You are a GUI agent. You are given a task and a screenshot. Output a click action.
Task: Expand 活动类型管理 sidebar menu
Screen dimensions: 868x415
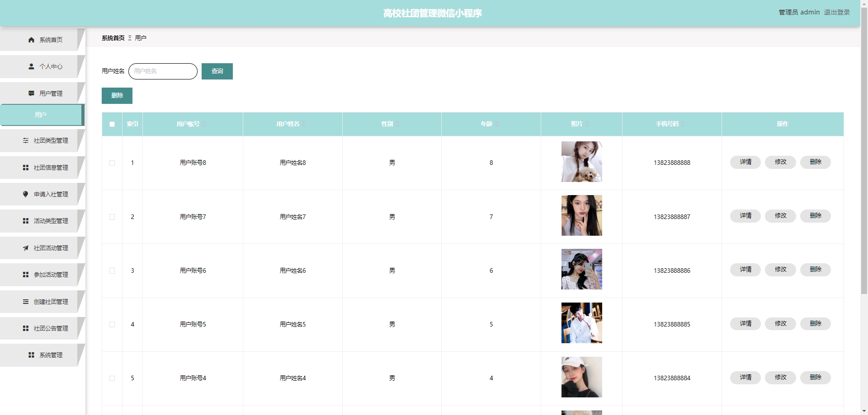coord(42,221)
